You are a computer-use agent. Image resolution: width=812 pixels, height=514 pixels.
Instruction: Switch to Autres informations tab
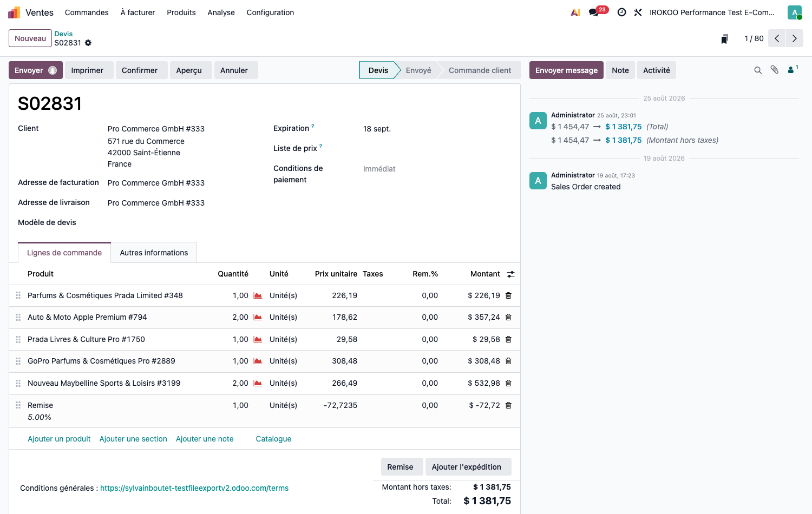(154, 253)
